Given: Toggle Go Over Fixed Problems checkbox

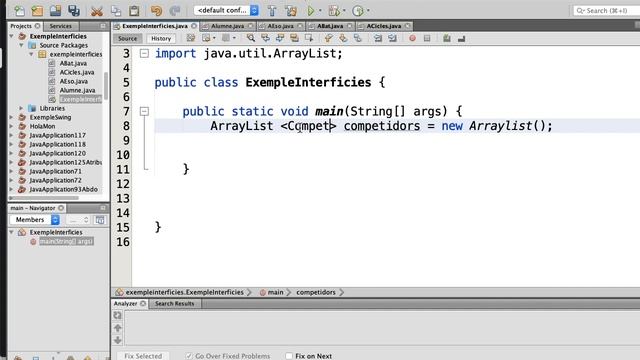Looking at the screenshot, I should click(189, 356).
